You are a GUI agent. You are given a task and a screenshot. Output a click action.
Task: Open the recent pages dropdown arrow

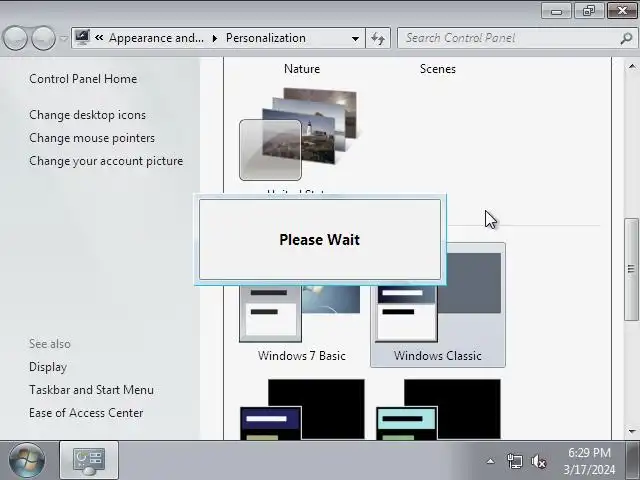coord(64,38)
